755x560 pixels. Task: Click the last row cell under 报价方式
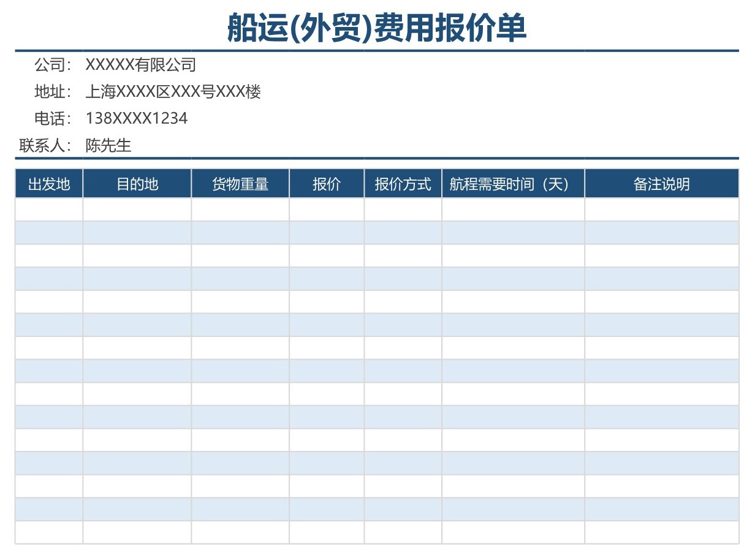[x=403, y=532]
